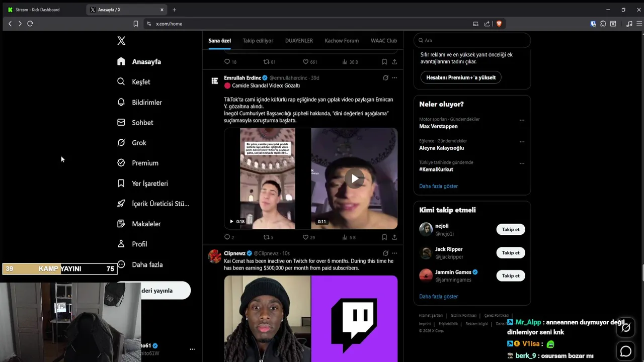Image resolution: width=644 pixels, height=362 pixels.
Task: Bookmark Emrullah Erdinc's post
Action: coord(384,237)
